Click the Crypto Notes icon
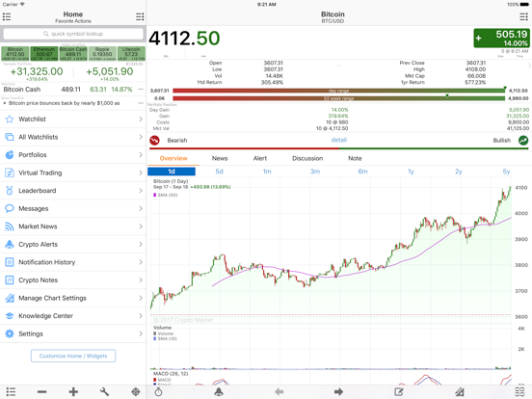 [10, 280]
